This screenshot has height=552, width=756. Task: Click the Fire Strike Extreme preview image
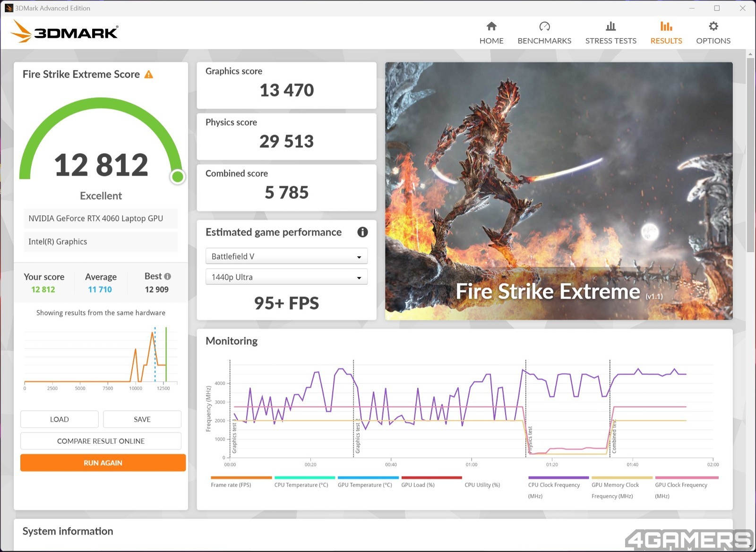(559, 191)
